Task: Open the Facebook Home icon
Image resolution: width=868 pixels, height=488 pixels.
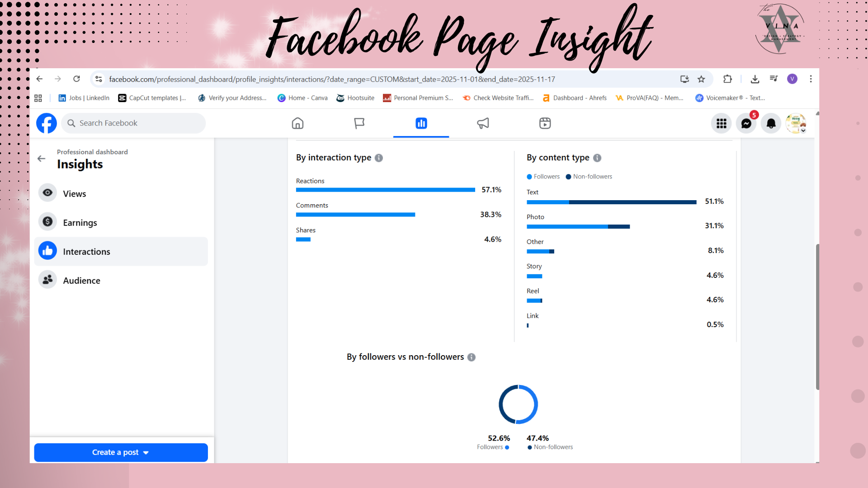Action: pos(297,123)
